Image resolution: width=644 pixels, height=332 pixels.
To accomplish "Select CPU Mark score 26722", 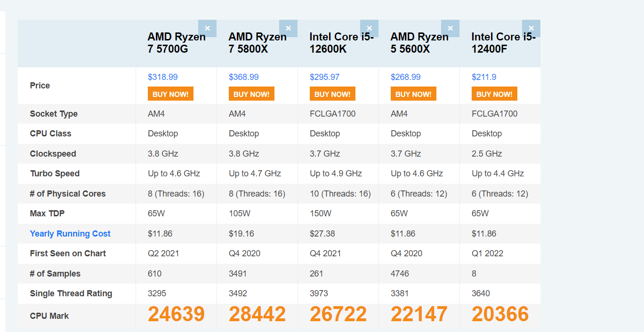I will [x=338, y=314].
